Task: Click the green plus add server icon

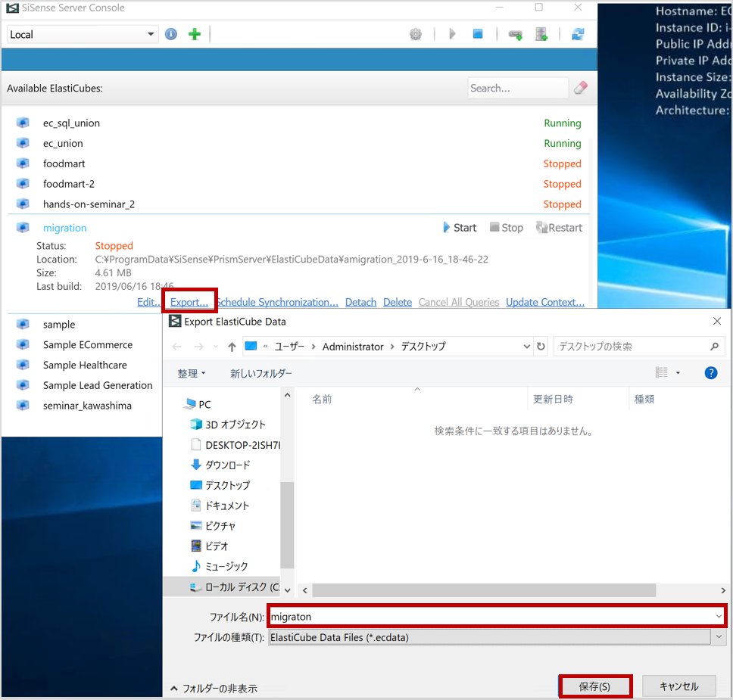Action: click(195, 34)
